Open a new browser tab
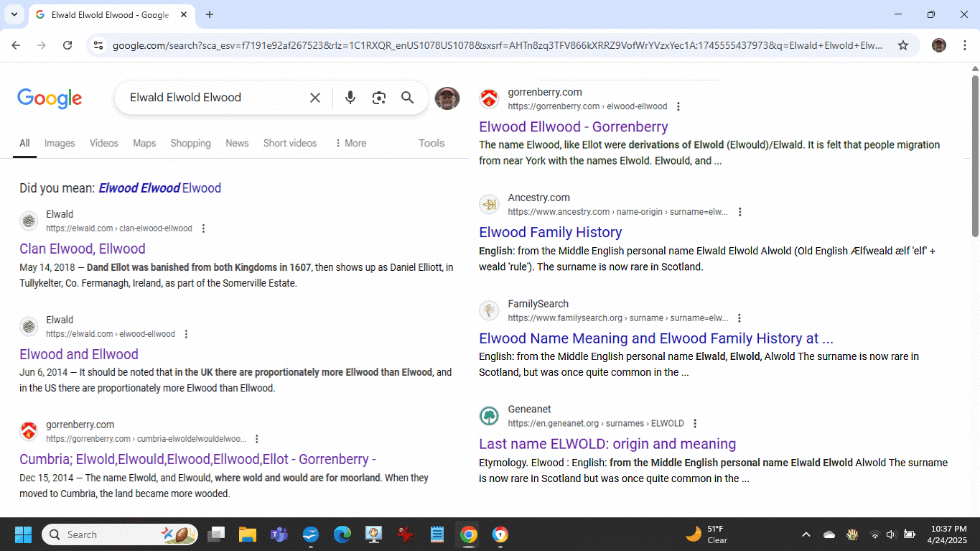The image size is (980, 551). (x=210, y=14)
